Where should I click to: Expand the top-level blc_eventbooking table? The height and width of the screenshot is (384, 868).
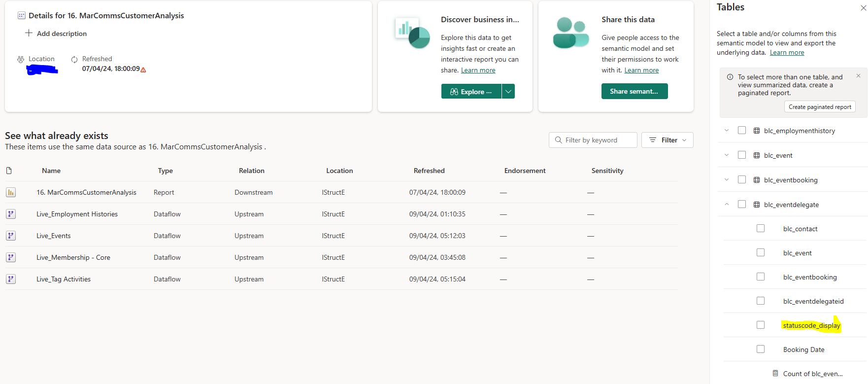click(x=727, y=179)
